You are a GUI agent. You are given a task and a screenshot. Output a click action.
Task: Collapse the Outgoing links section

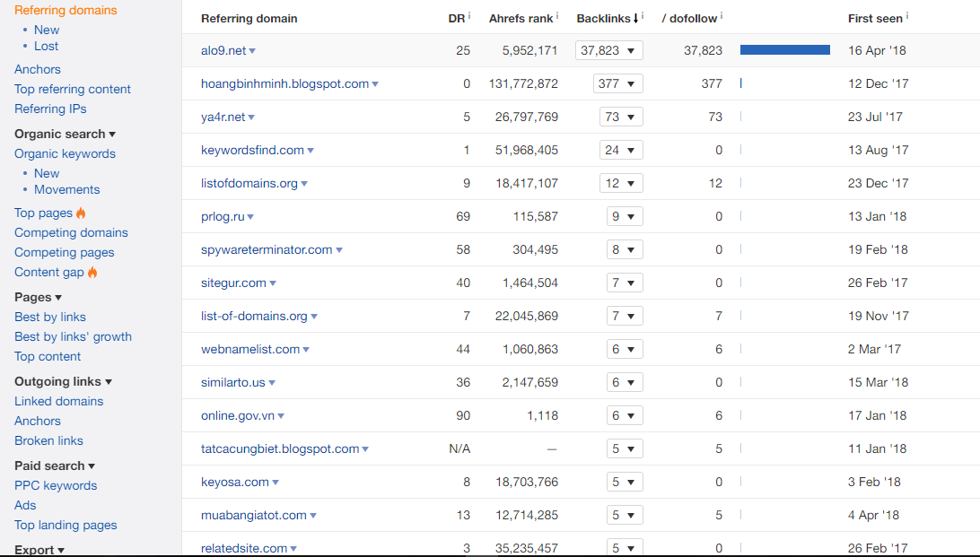pos(63,381)
